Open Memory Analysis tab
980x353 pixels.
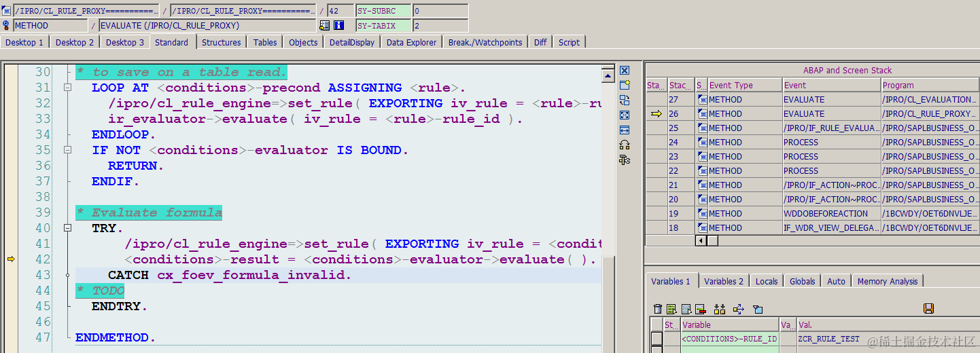point(888,281)
